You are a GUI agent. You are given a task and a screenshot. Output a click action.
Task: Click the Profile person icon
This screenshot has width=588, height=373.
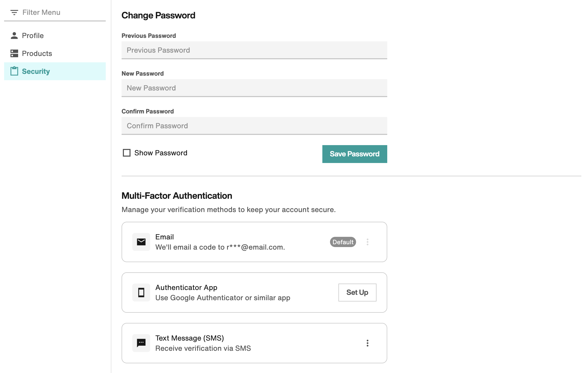coord(14,36)
